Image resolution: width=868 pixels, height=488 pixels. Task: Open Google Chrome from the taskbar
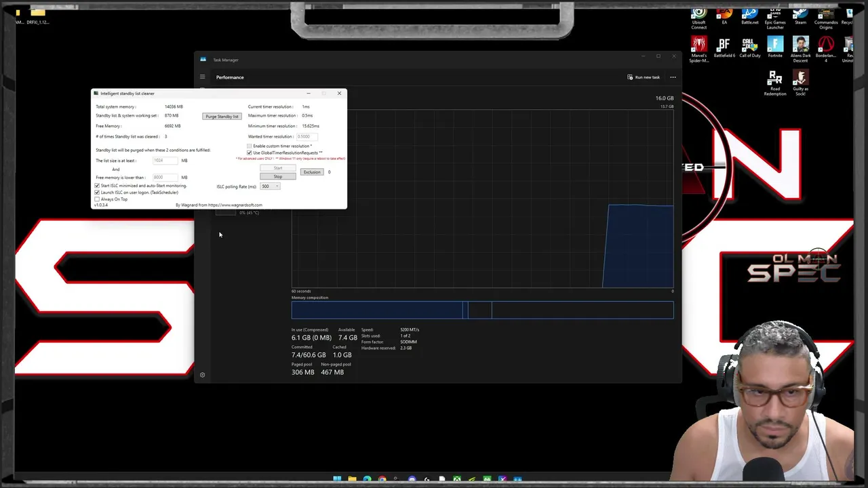coord(382,479)
